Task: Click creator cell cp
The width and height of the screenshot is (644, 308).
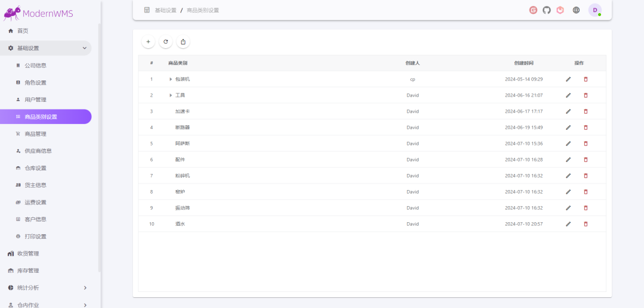Action: [x=413, y=79]
